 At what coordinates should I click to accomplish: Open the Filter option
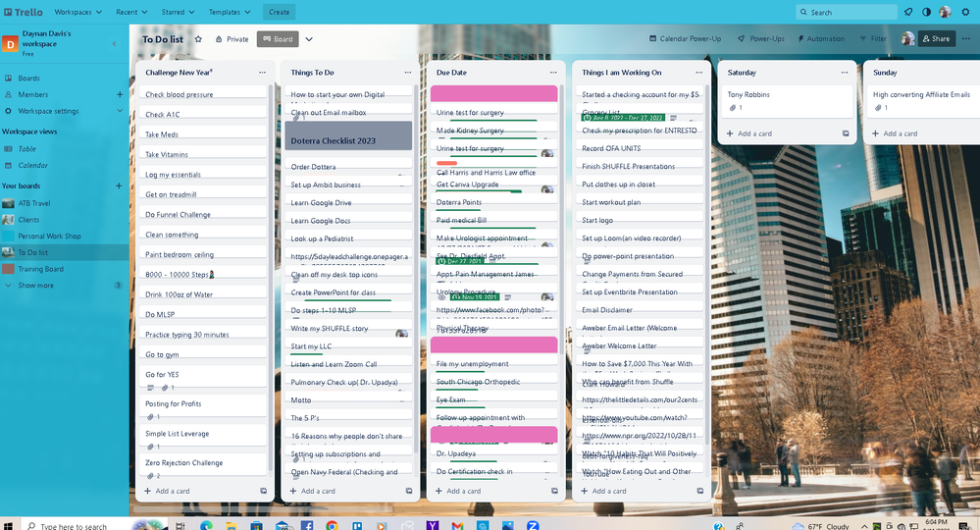[873, 38]
